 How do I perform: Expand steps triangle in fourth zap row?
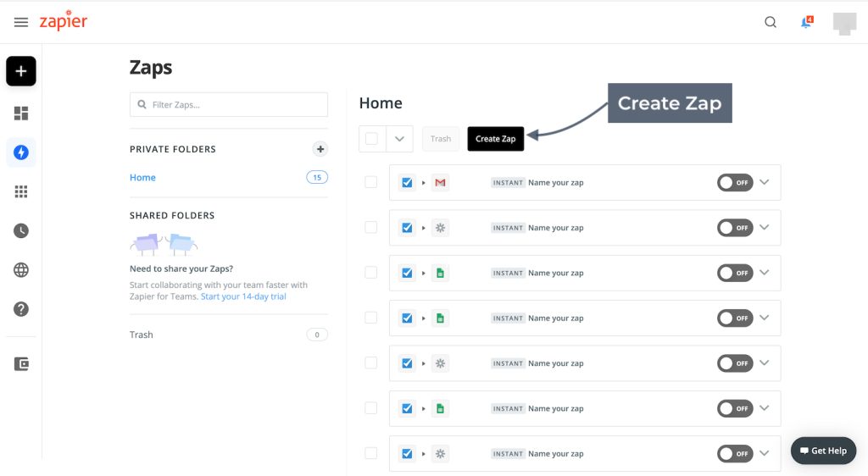click(424, 318)
